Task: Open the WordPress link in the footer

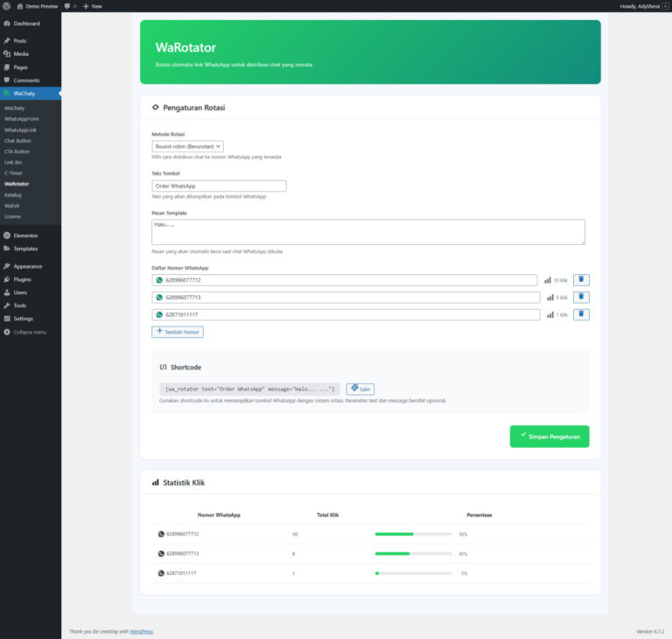Action: coord(142,632)
